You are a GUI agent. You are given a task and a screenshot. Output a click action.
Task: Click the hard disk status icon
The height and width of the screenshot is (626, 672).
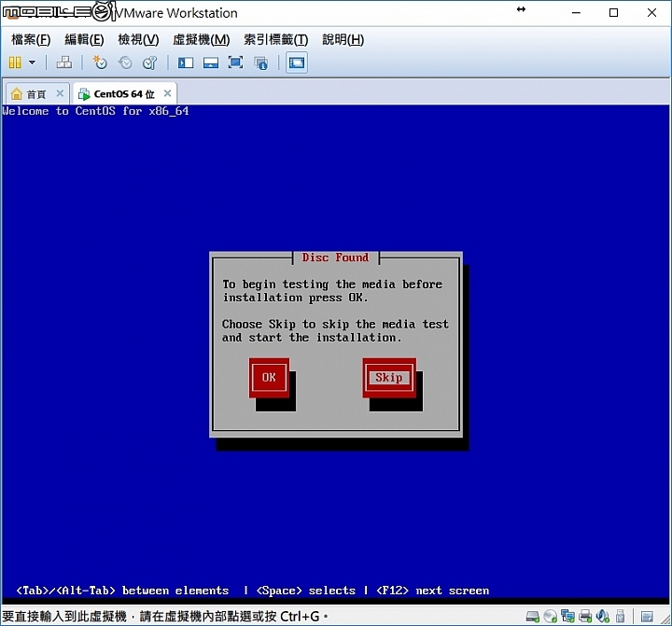coord(532,617)
